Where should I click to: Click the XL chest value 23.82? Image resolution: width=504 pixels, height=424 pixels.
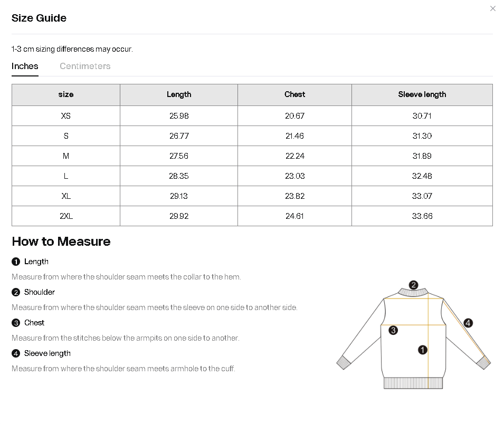tap(294, 196)
